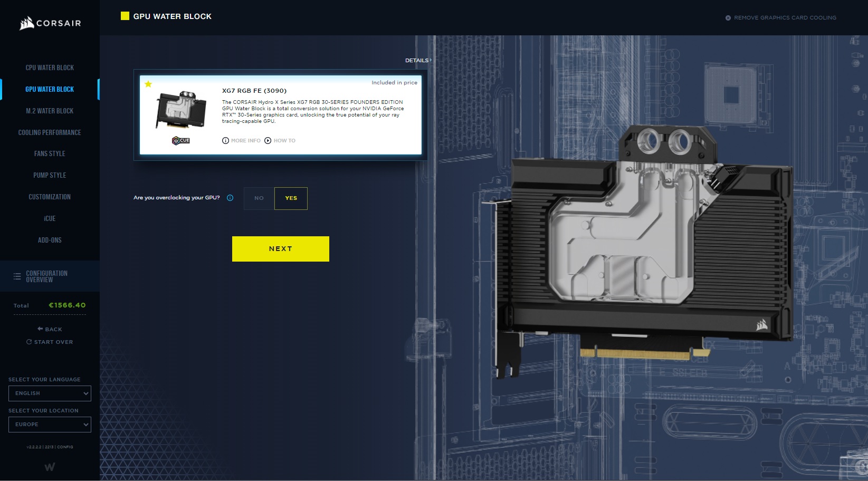Click the XG7 RGB FE (3090) title

pos(254,91)
